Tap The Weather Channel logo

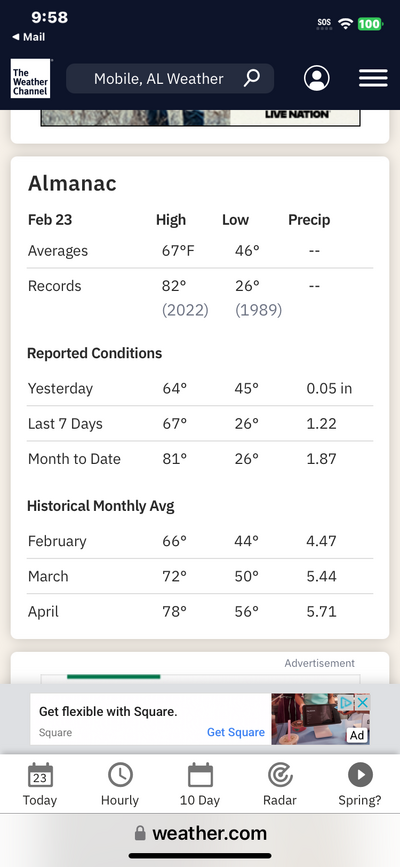point(30,79)
